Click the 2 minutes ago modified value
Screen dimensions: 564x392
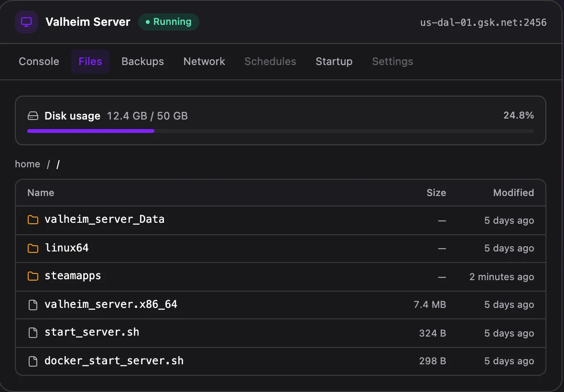pyautogui.click(x=501, y=277)
